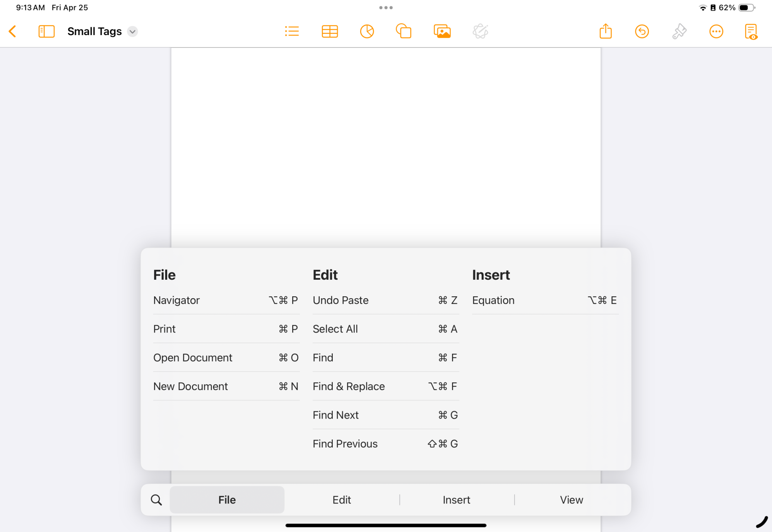The height and width of the screenshot is (532, 772).
Task: Tap the share export icon
Action: [606, 31]
